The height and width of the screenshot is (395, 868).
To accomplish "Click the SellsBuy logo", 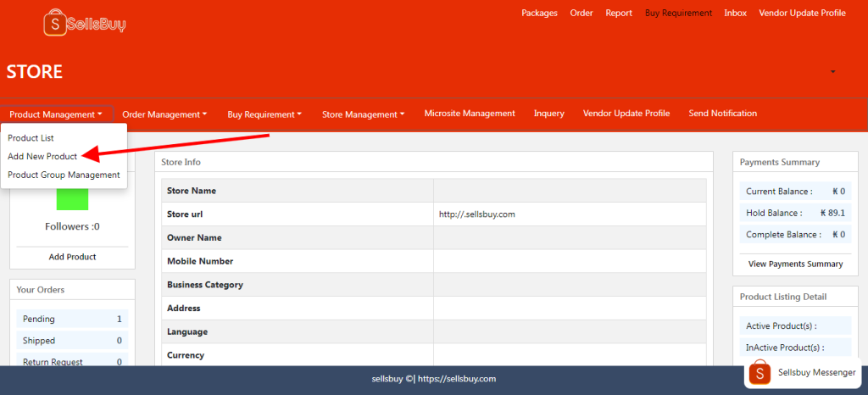I will click(85, 23).
